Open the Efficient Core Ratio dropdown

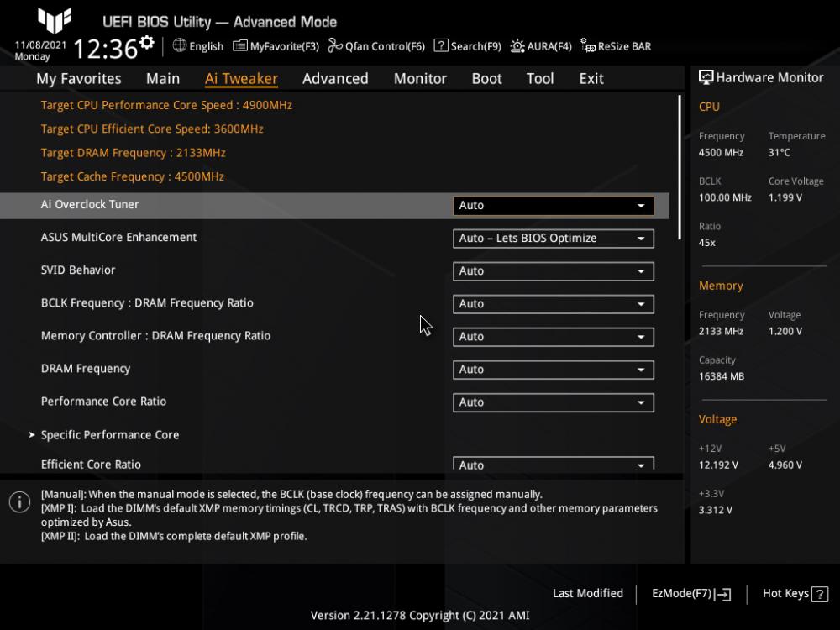click(x=553, y=464)
